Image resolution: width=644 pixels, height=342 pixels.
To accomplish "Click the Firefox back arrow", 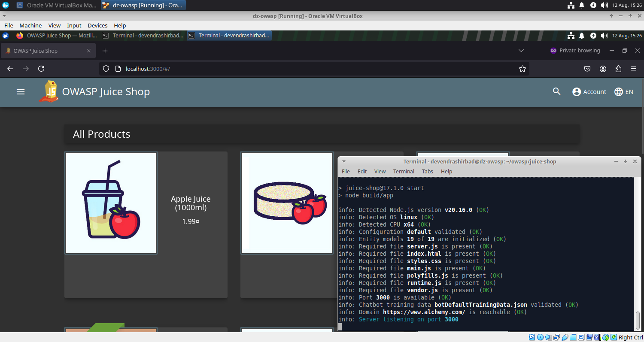I will (x=10, y=69).
